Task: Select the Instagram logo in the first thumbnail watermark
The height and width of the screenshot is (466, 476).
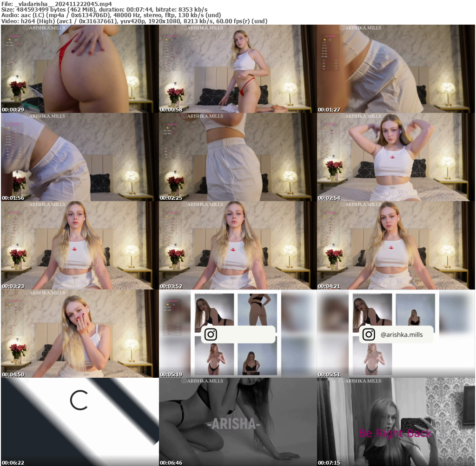Action: coord(26,28)
